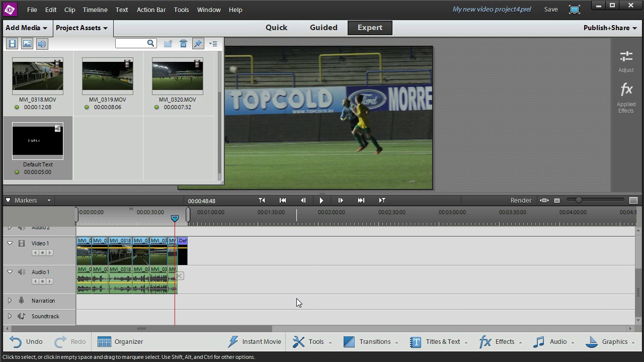Open the File menu
Viewport: 644px width, 362px height.
(x=32, y=10)
